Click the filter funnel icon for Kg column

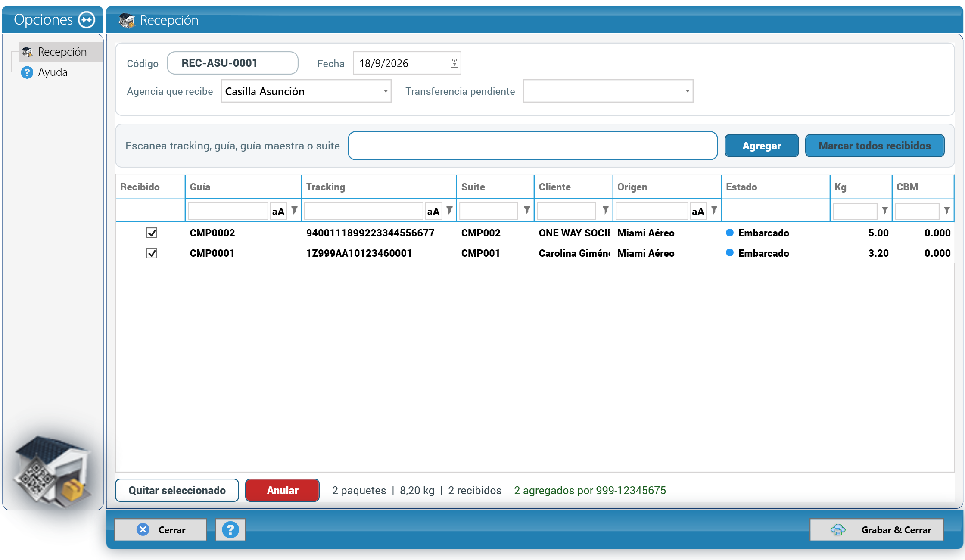pos(884,210)
